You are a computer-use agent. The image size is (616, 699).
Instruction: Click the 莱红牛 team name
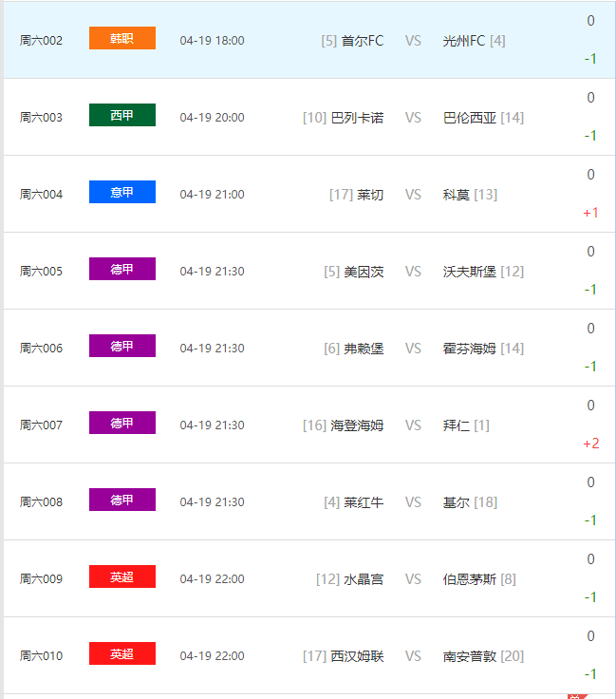[x=364, y=502]
